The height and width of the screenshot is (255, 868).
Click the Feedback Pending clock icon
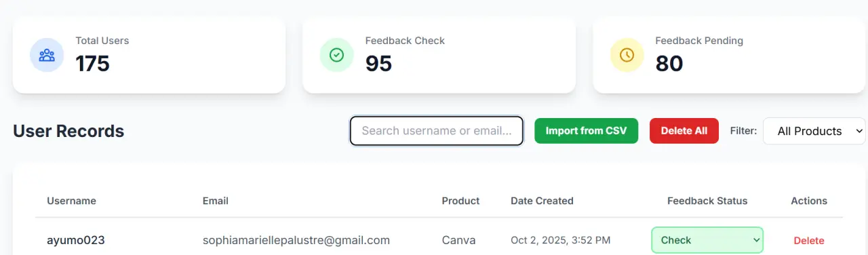(x=627, y=56)
